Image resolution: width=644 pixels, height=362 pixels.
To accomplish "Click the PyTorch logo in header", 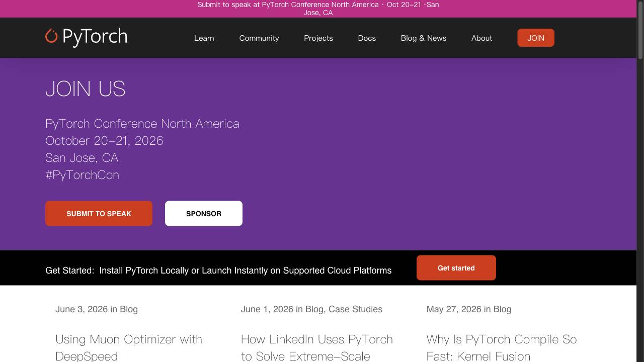I will (86, 37).
